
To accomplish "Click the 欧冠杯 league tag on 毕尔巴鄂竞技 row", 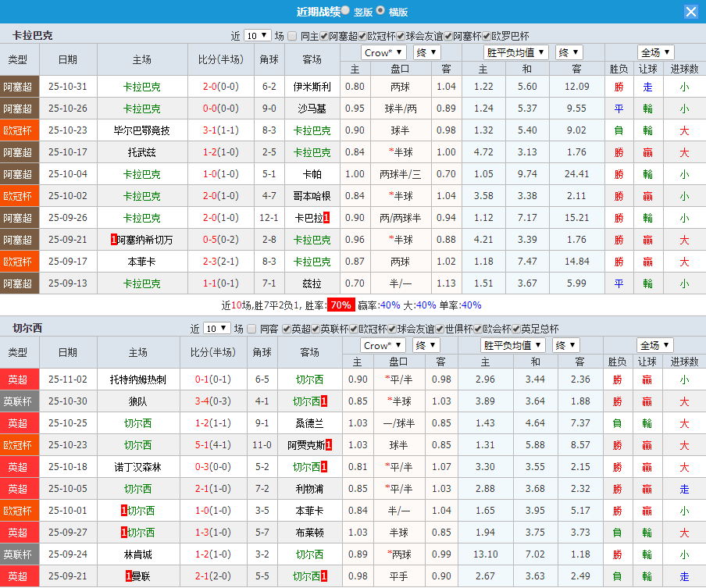I will tap(19, 130).
